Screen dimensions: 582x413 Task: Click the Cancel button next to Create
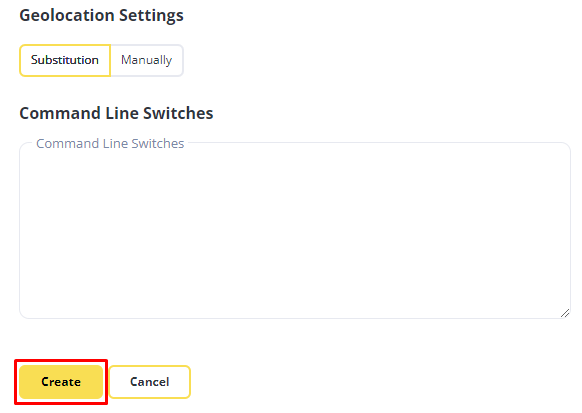click(150, 382)
